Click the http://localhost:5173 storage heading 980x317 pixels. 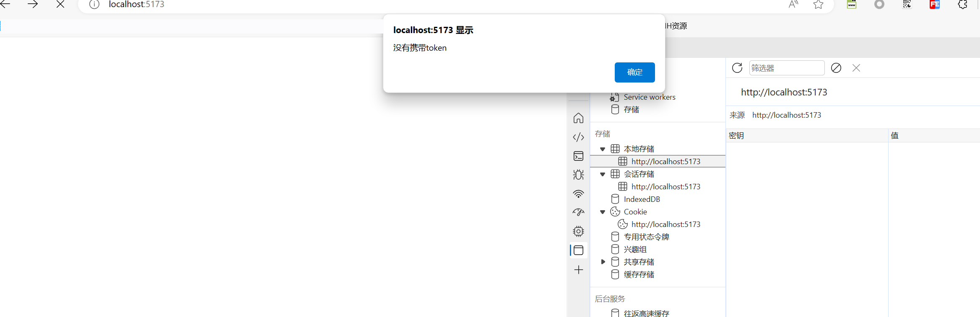[x=784, y=92]
